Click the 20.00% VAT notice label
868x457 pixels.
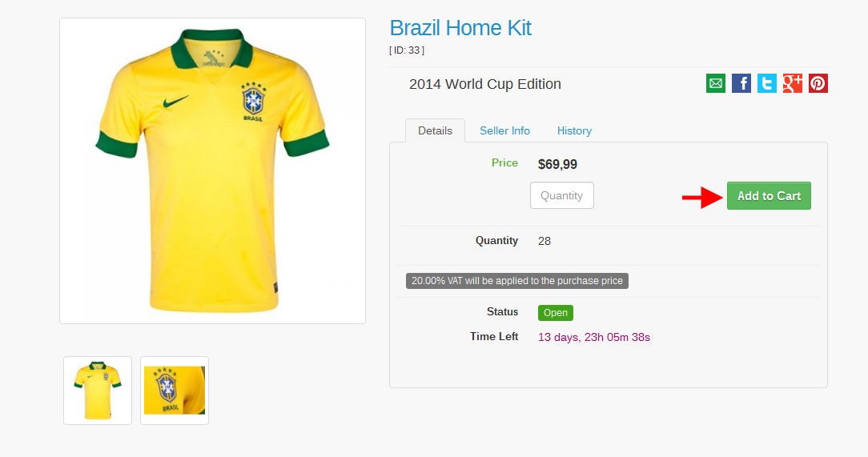(x=516, y=281)
